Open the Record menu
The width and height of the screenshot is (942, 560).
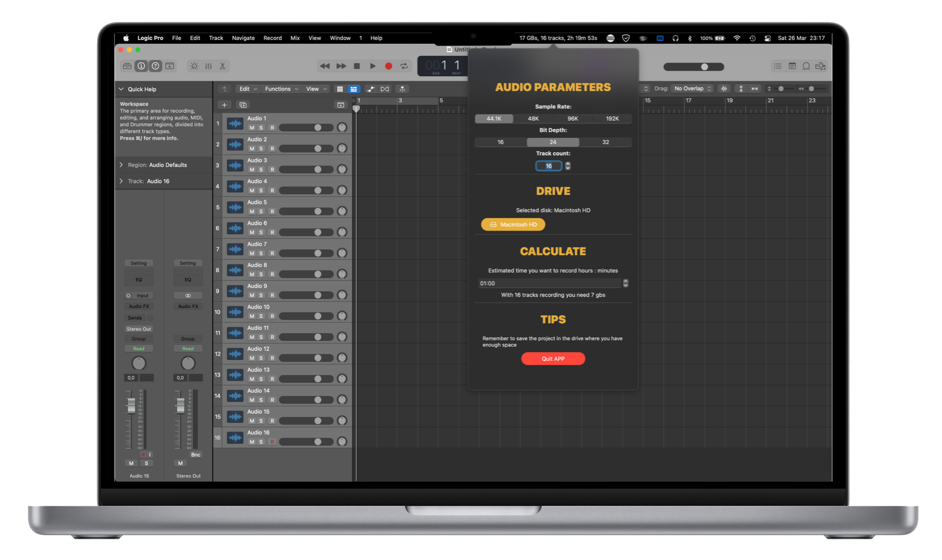(x=272, y=38)
